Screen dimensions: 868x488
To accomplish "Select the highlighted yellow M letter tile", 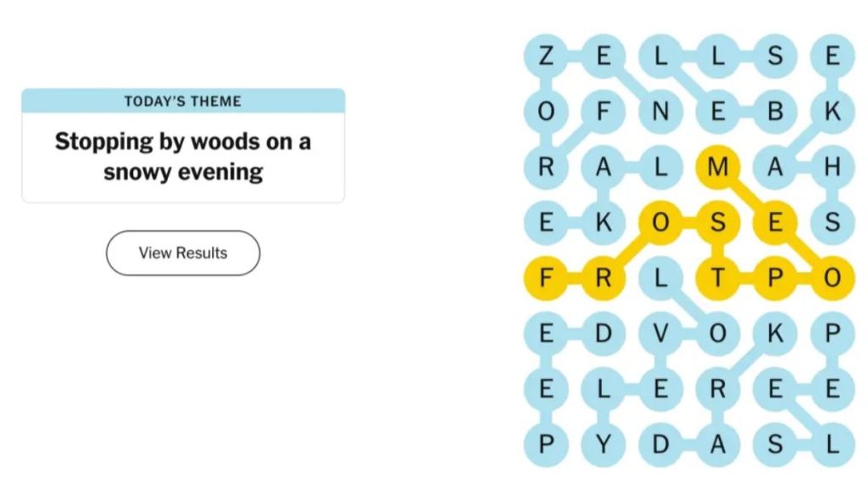I will coord(718,168).
